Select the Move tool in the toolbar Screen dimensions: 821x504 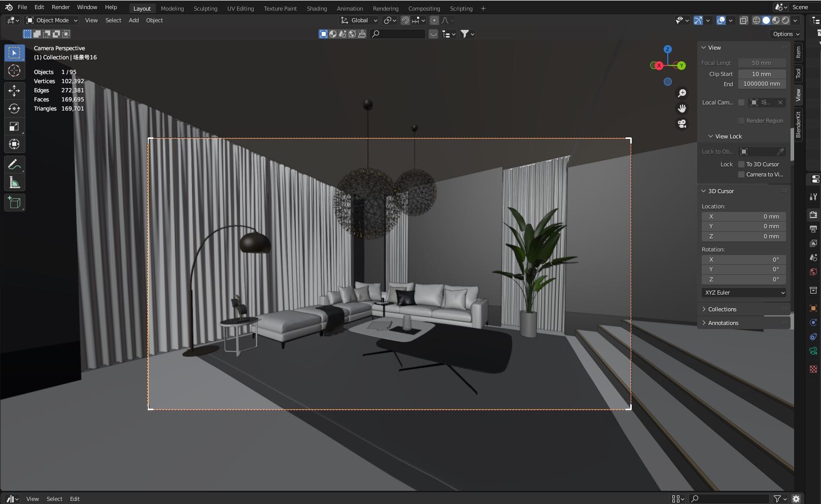(x=14, y=91)
